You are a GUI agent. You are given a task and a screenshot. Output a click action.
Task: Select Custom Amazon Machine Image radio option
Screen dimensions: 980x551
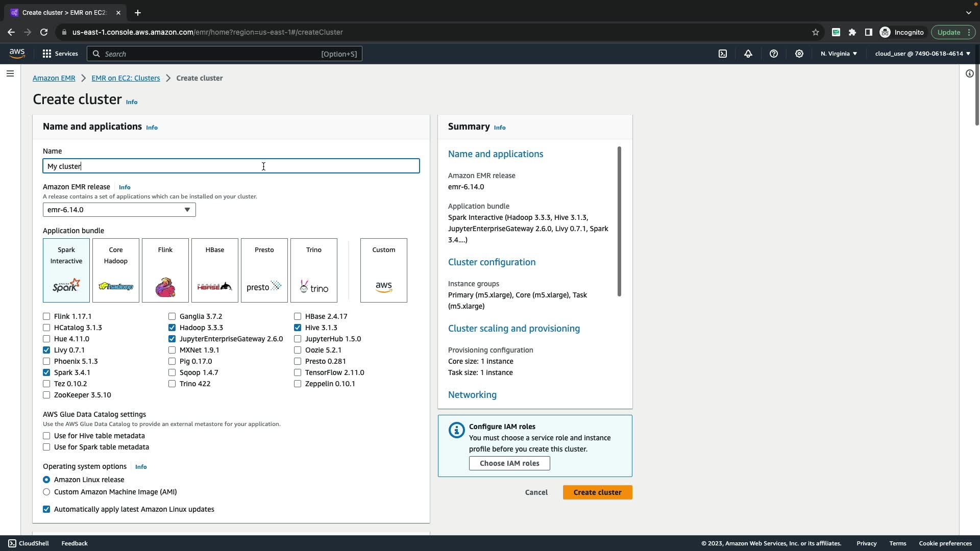(46, 492)
